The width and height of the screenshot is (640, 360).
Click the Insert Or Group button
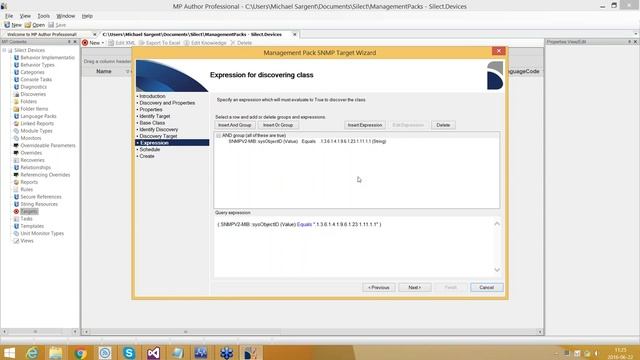278,125
